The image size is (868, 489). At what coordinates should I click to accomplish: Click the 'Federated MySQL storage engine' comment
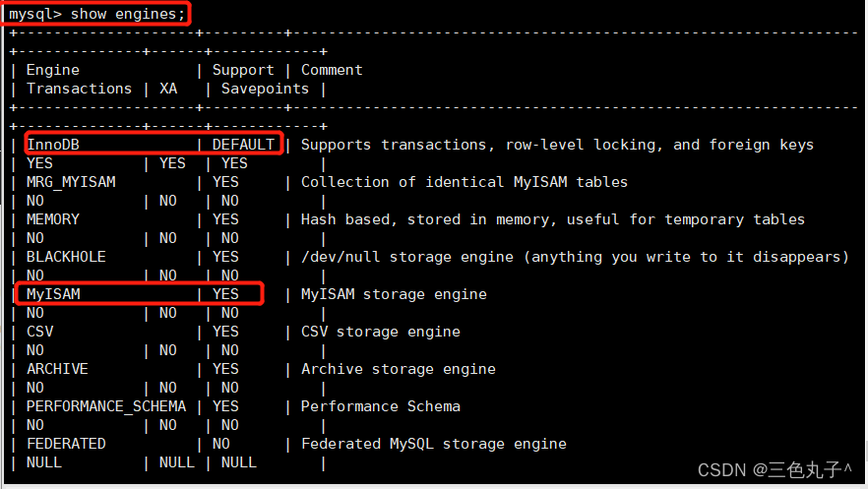click(433, 444)
